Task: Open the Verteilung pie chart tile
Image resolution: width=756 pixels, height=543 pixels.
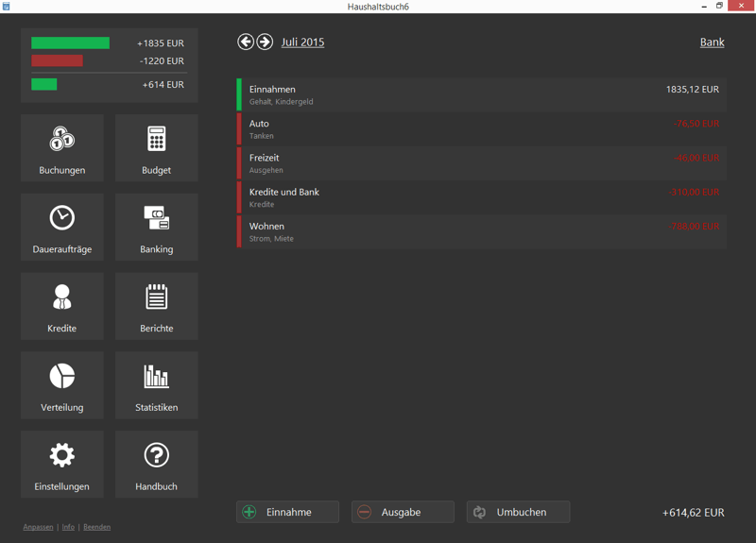Action: click(62, 385)
